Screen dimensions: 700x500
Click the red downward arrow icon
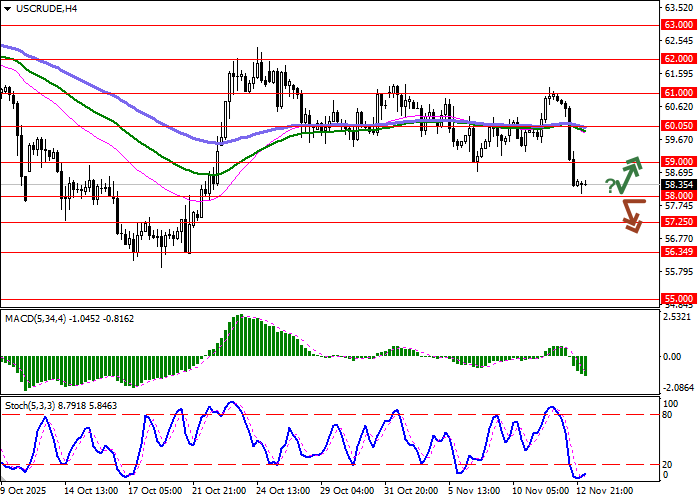pos(632,215)
